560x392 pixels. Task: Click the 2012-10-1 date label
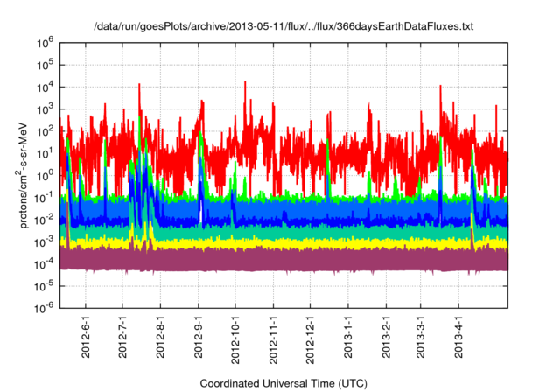click(235, 339)
